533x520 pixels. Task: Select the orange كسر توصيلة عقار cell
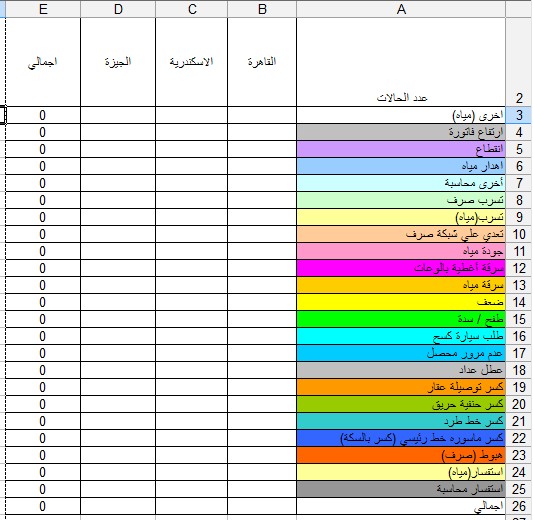click(x=401, y=387)
